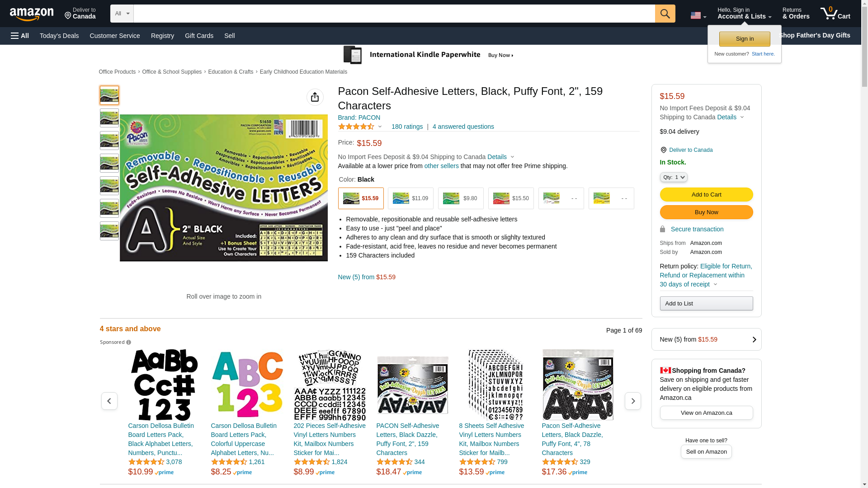Click the Sponsored info icon

(129, 343)
